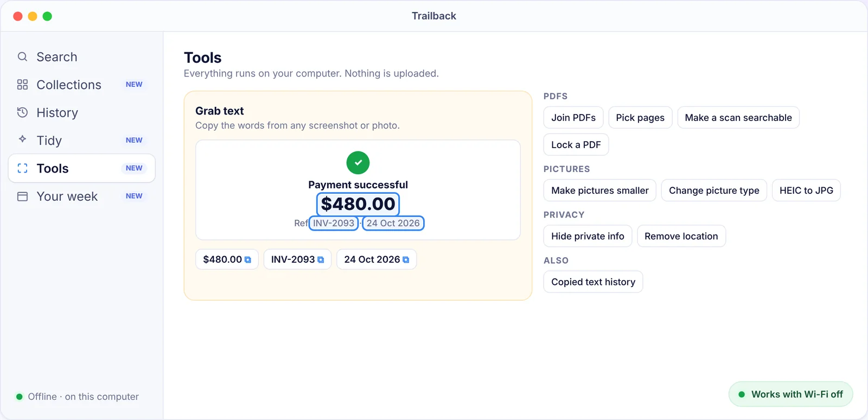Viewport: 868px width, 420px height.
Task: Launch the Lock a PDF tool
Action: pos(576,145)
